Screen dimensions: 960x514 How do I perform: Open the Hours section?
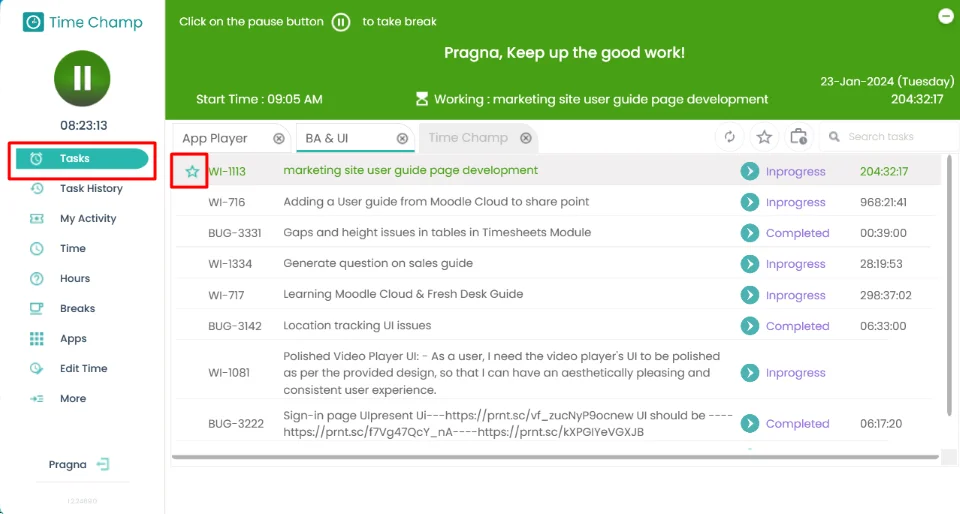75,278
